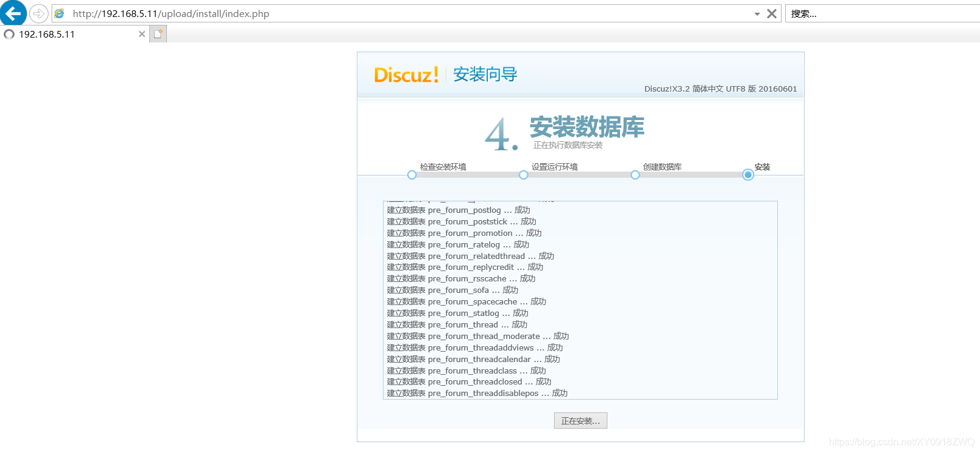Click the 检查安装环境 step circle
This screenshot has height=453, width=980.
[x=412, y=175]
